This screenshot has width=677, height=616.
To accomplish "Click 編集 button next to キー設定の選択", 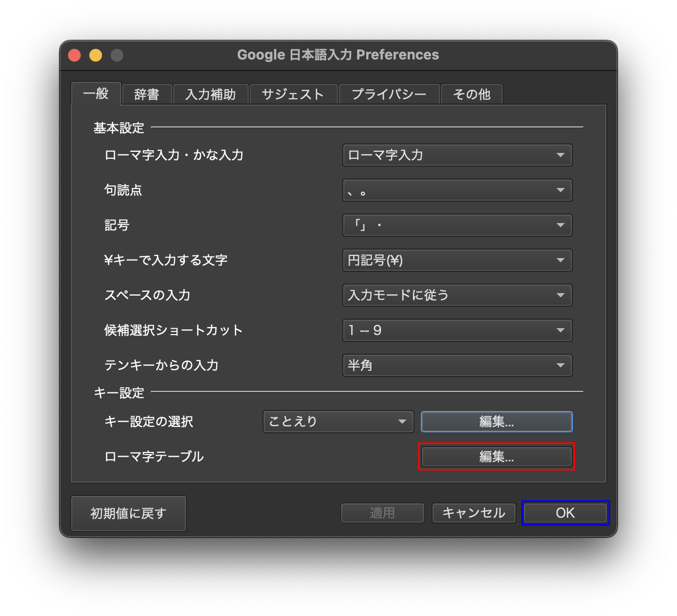I will [x=496, y=422].
